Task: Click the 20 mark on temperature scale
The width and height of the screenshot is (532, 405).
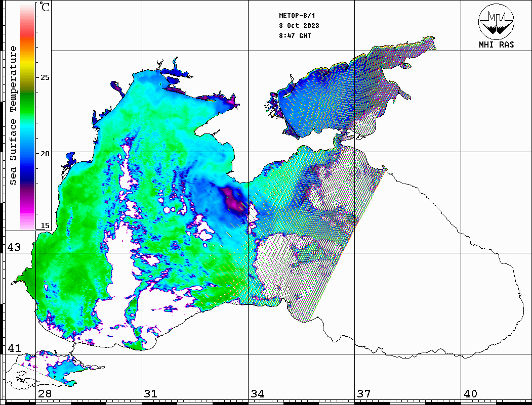Action: point(45,154)
